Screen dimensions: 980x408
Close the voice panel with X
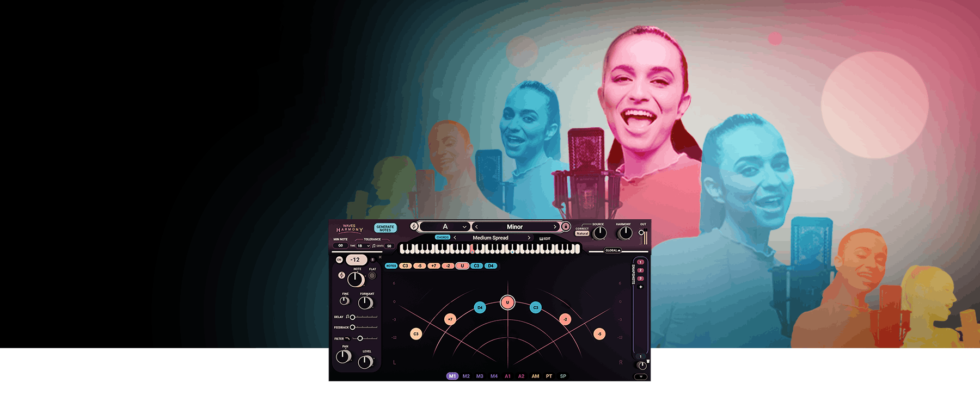tap(380, 257)
